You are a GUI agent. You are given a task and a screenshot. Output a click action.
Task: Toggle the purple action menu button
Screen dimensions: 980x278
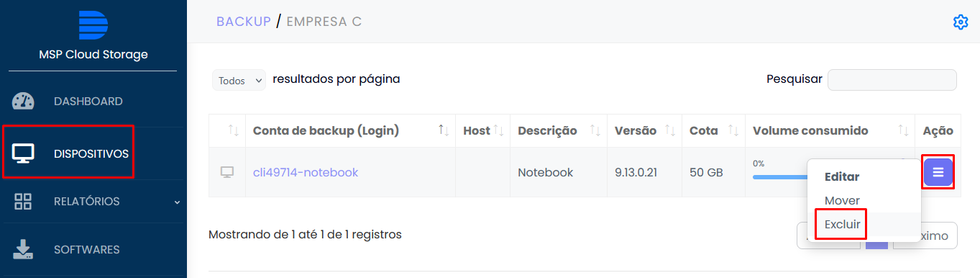pos(938,172)
